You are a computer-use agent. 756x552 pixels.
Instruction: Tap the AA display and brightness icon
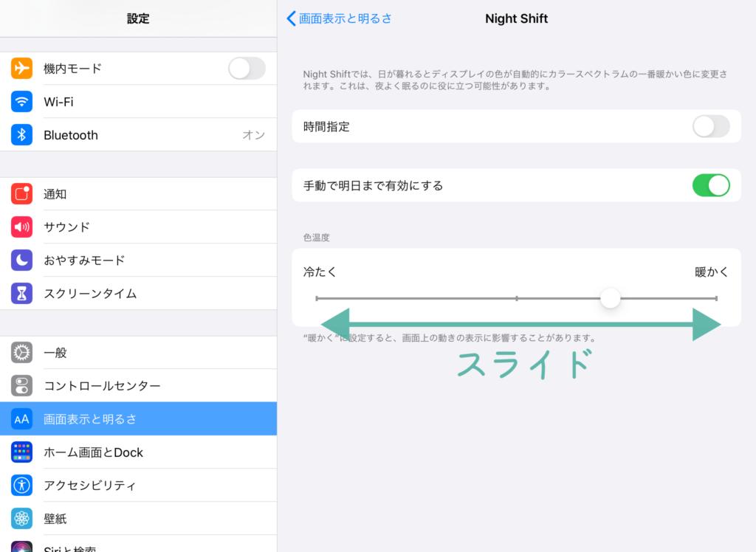click(x=21, y=419)
